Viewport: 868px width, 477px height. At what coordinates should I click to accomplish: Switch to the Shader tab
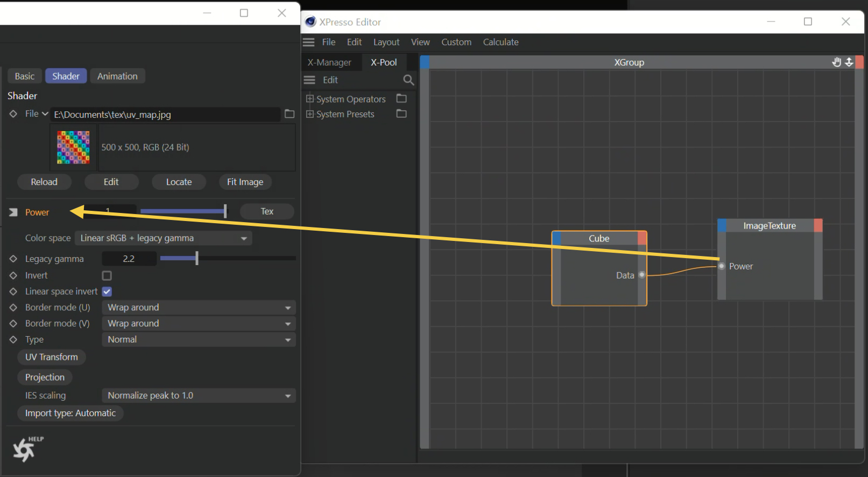pos(66,76)
